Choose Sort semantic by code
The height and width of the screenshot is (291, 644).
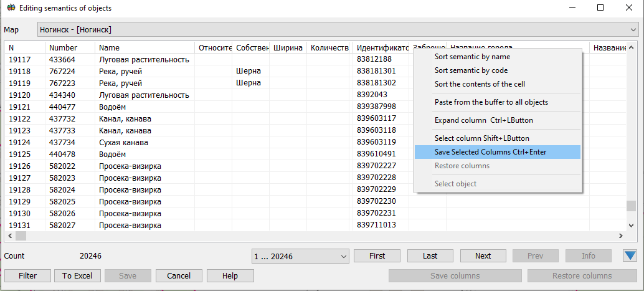coord(471,70)
